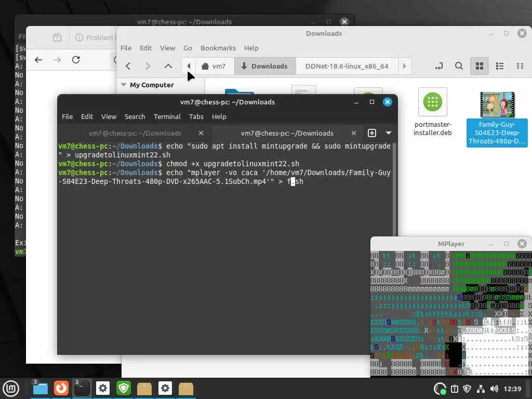This screenshot has height=399, width=532.
Task: Open the terminal taskbar icon
Action: [x=82, y=389]
